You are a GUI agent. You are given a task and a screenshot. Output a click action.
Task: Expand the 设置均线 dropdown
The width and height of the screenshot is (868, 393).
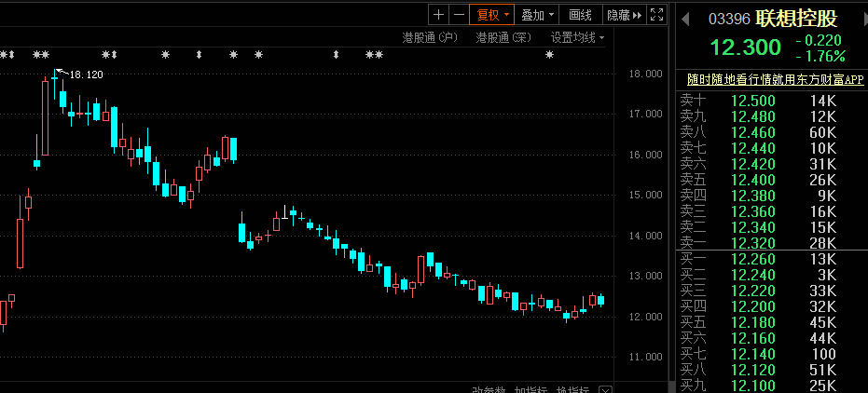tap(577, 37)
